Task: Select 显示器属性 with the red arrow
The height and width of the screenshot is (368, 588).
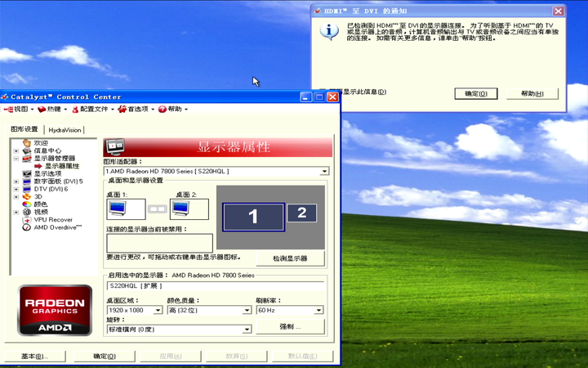Action: pos(62,166)
